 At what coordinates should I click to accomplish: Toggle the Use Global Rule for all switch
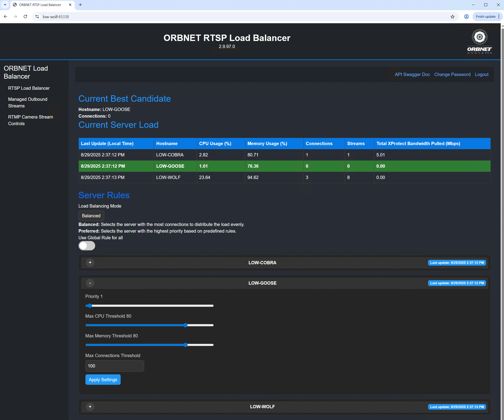click(87, 246)
